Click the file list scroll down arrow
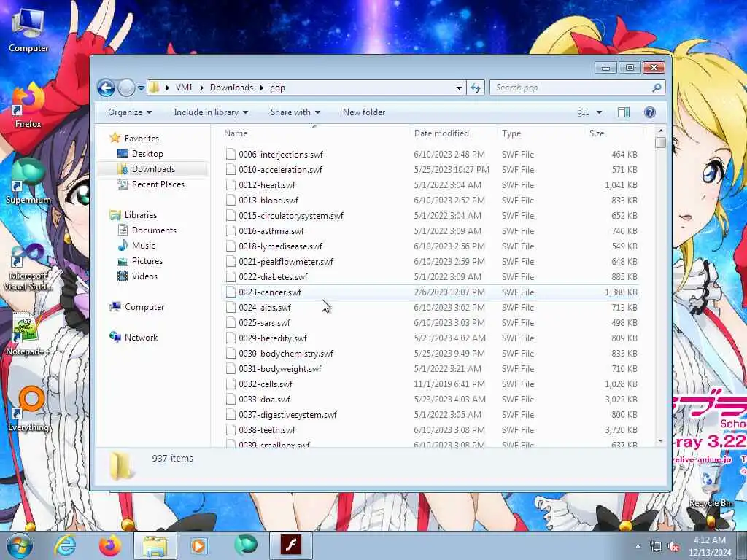This screenshot has width=747, height=560. (x=660, y=441)
